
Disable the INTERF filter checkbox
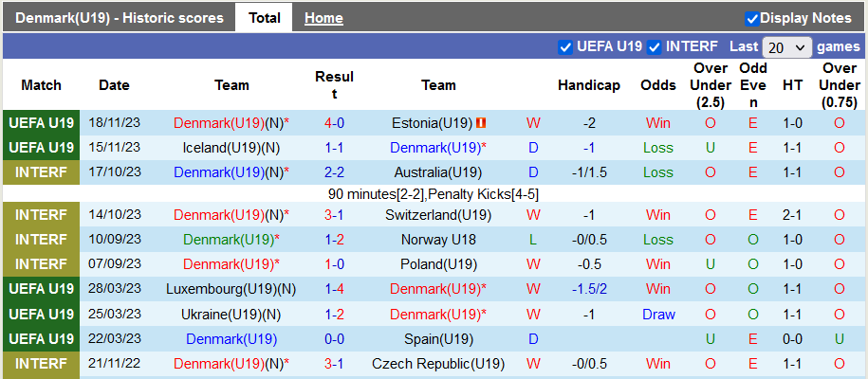tap(654, 46)
